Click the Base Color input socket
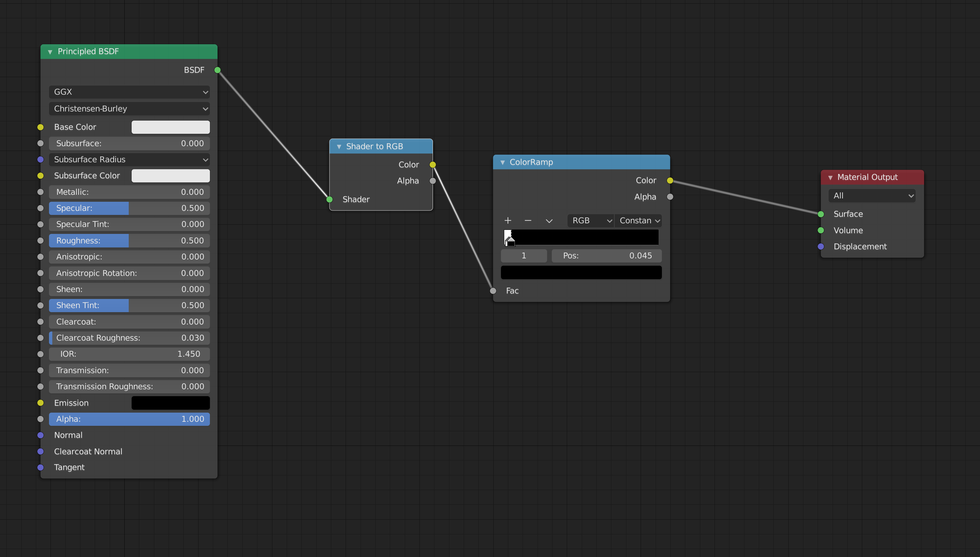The image size is (980, 557). point(41,127)
